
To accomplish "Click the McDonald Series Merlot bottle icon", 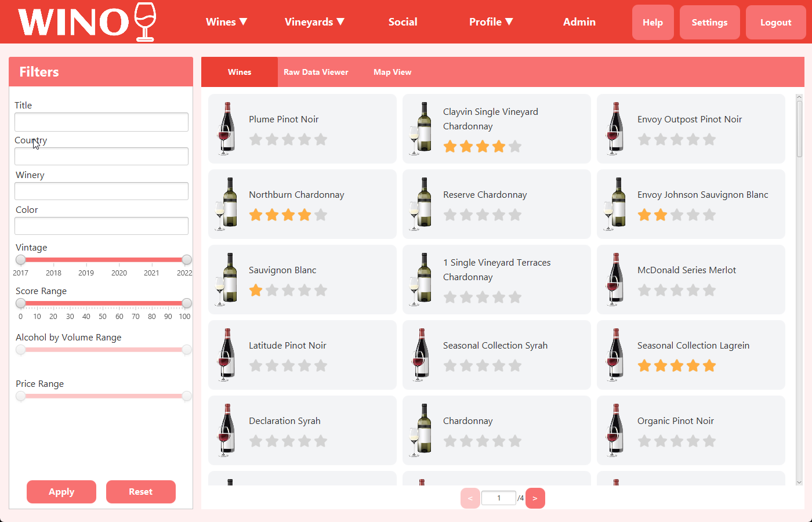I will click(x=615, y=279).
